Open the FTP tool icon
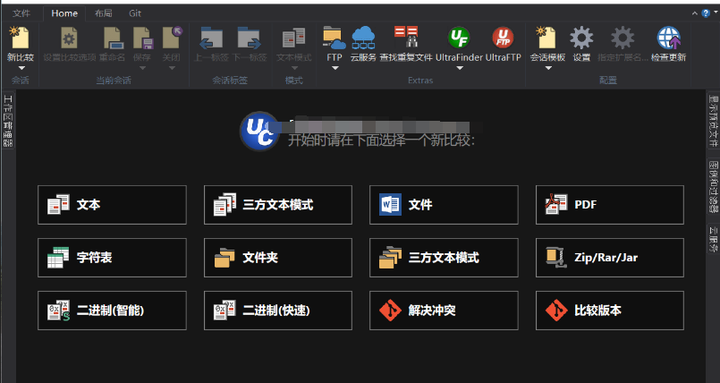Screen dimensions: 720x383 (x=334, y=38)
